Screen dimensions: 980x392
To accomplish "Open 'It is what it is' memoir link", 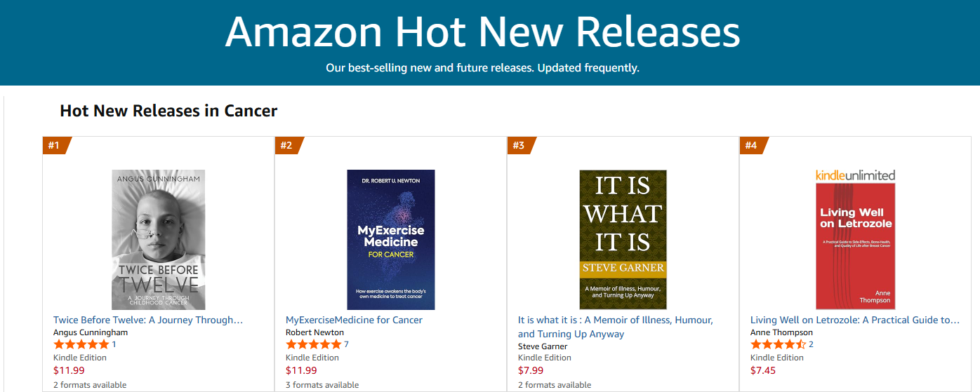I will click(615, 327).
